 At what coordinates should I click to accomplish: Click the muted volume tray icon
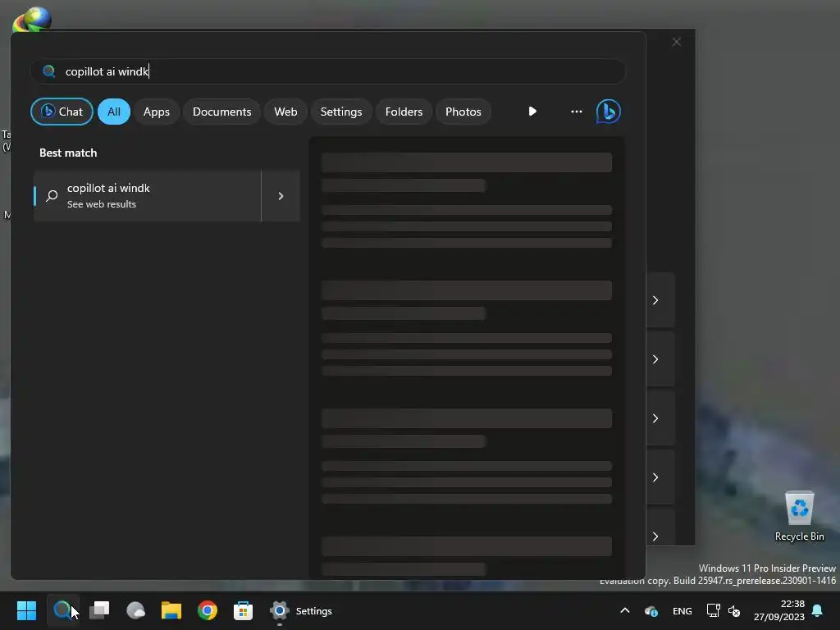pos(734,610)
